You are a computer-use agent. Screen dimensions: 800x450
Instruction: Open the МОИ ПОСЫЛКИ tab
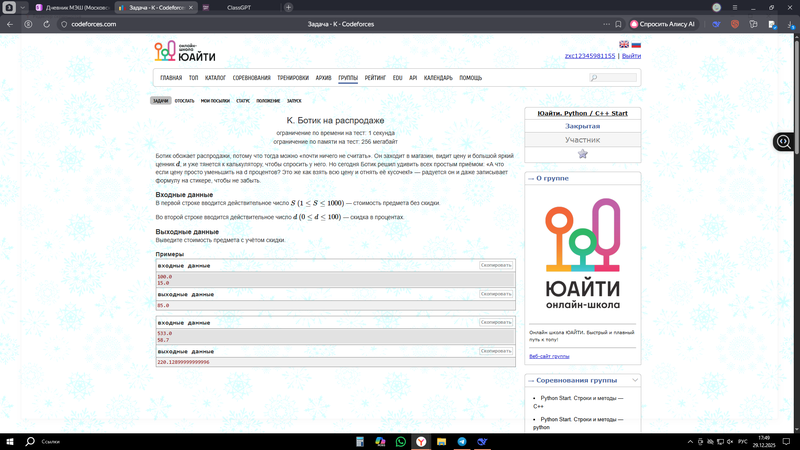click(x=215, y=101)
